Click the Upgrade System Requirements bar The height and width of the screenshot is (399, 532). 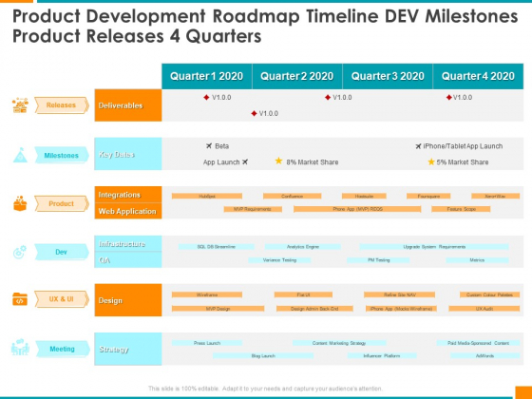coord(434,247)
